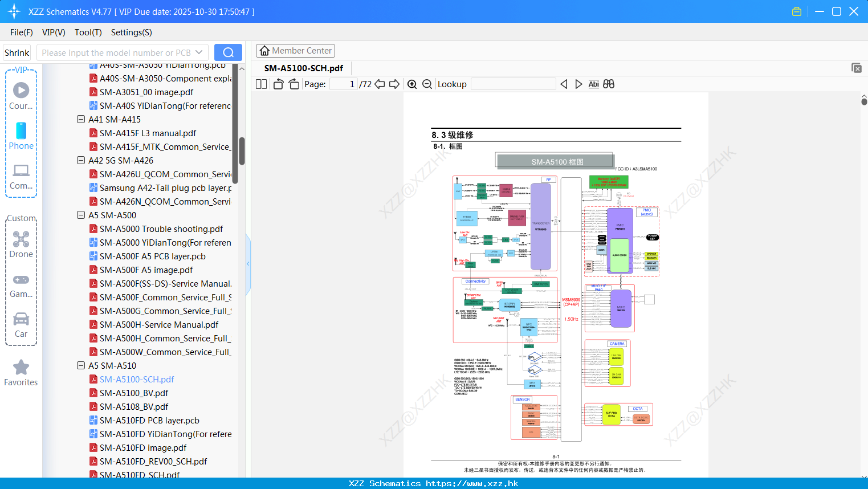
Task: Click the file tree scroll-up arrow
Action: (242, 69)
